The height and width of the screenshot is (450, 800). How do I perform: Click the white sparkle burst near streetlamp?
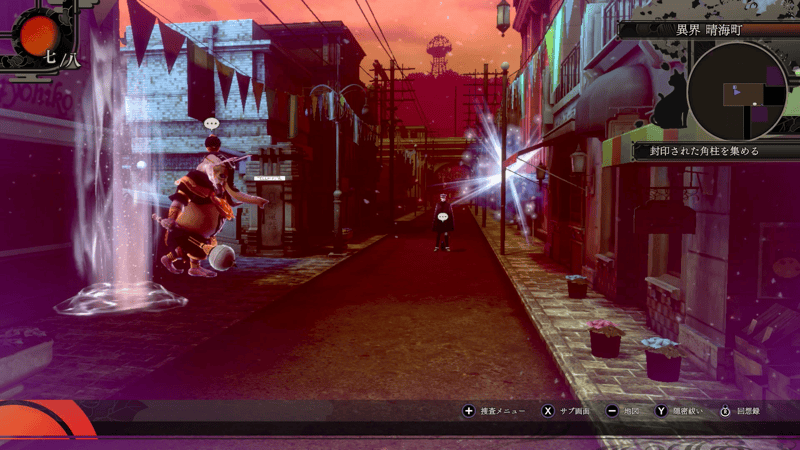pos(493,158)
